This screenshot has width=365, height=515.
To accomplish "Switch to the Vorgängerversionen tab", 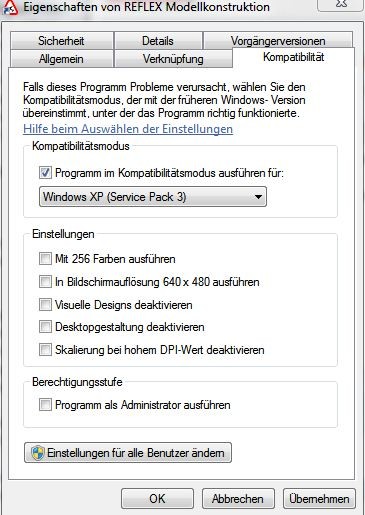I will coord(278,41).
